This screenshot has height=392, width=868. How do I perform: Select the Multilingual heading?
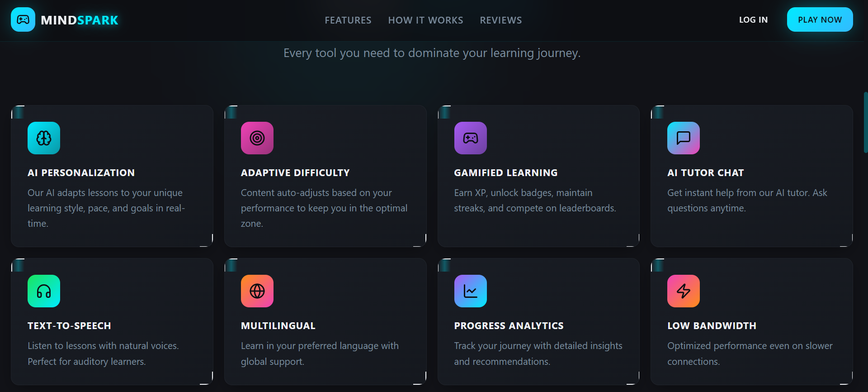pyautogui.click(x=278, y=325)
